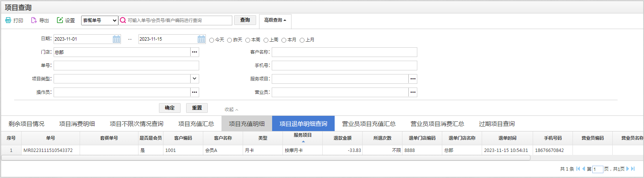
Task: Open the settings edit icon
Action: coord(60,20)
